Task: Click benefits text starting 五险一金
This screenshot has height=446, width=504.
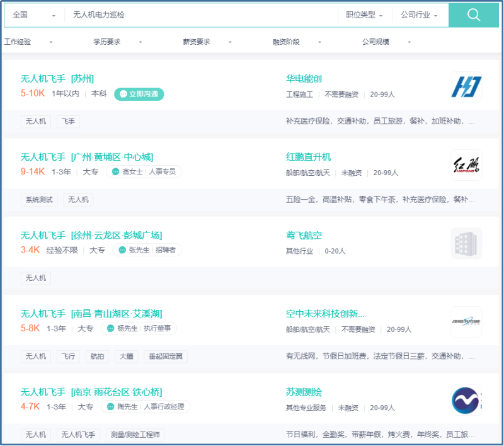Action: (381, 200)
